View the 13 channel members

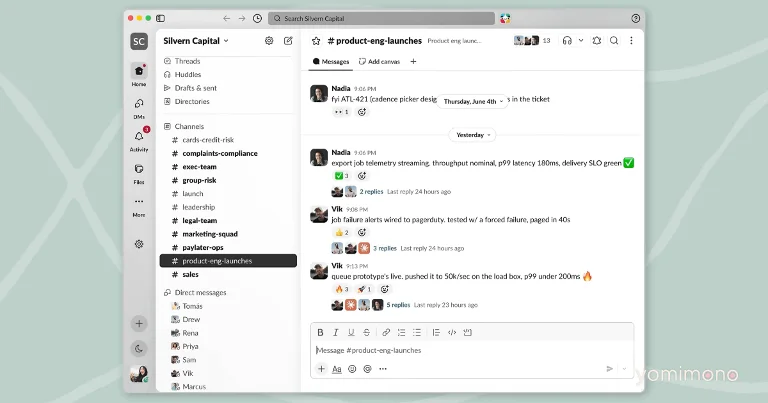click(x=532, y=41)
